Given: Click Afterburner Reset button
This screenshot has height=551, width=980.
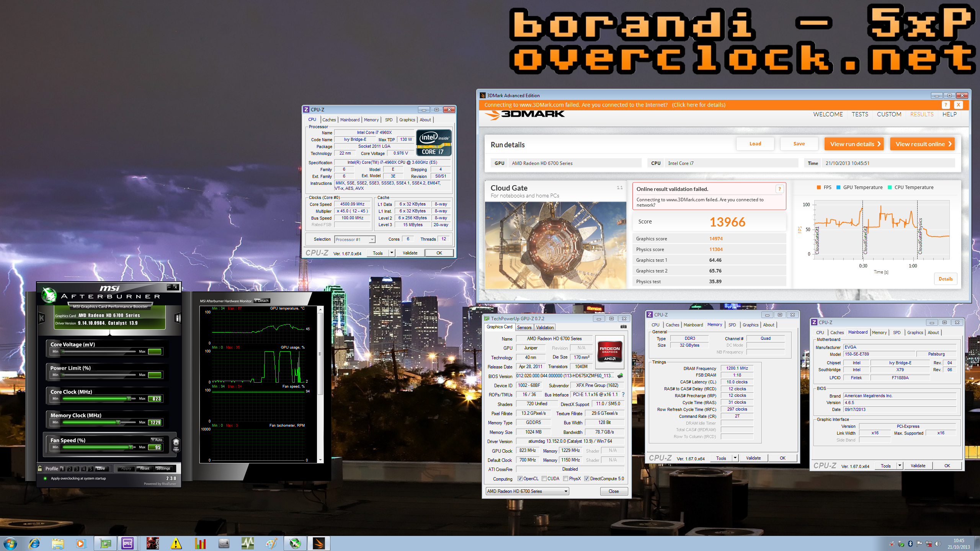Looking at the screenshot, I should tap(144, 468).
